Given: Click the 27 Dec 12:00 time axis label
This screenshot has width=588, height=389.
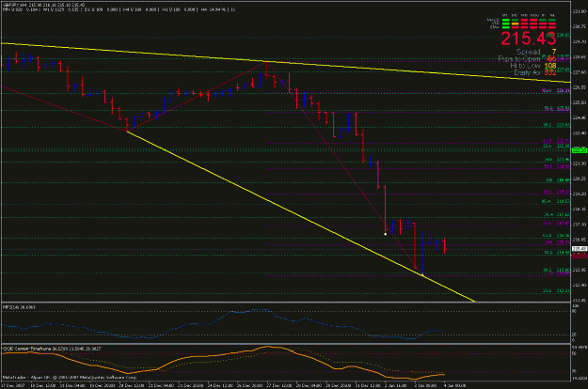Looking at the screenshot, I should point(279,385).
